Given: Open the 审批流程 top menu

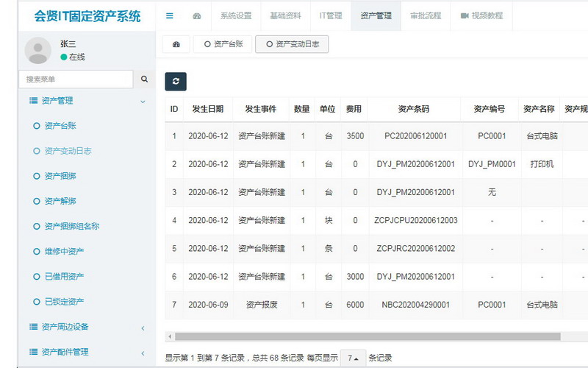Looking at the screenshot, I should pos(426,15).
